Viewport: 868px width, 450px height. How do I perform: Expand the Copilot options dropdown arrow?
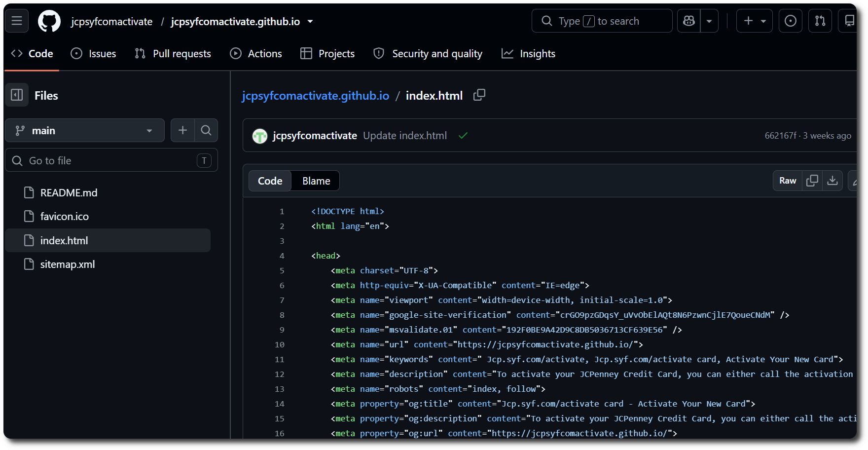click(x=709, y=21)
